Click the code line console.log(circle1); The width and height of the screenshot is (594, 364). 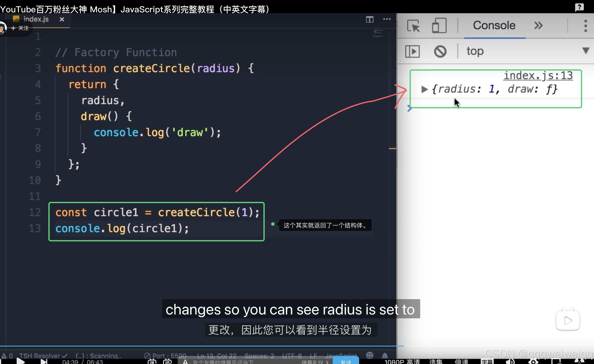tap(122, 228)
